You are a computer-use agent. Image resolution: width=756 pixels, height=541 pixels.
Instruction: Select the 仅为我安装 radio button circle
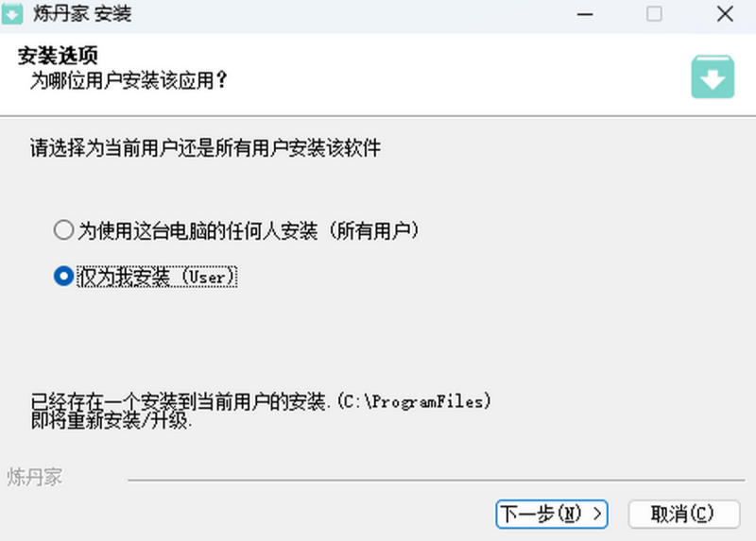(x=63, y=276)
